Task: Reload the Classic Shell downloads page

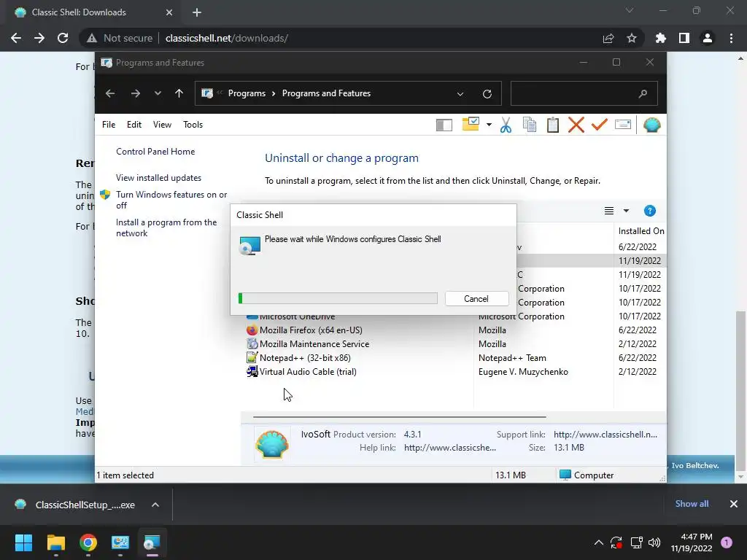Action: (x=63, y=38)
